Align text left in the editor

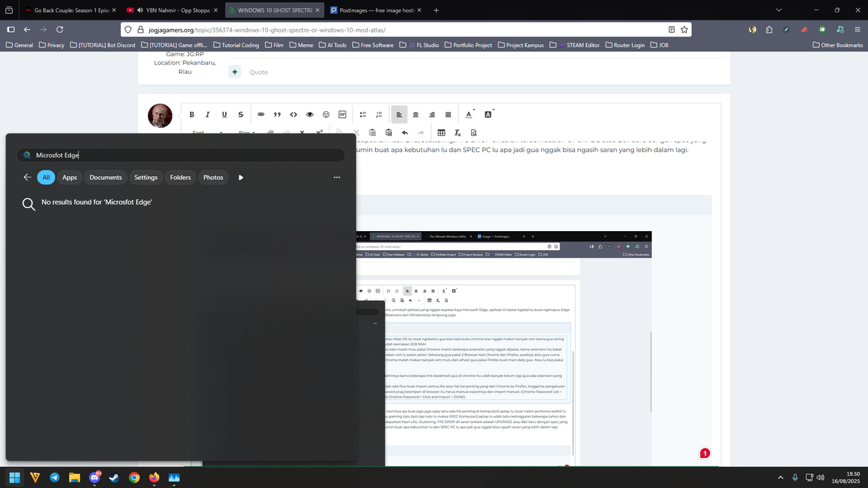(399, 115)
